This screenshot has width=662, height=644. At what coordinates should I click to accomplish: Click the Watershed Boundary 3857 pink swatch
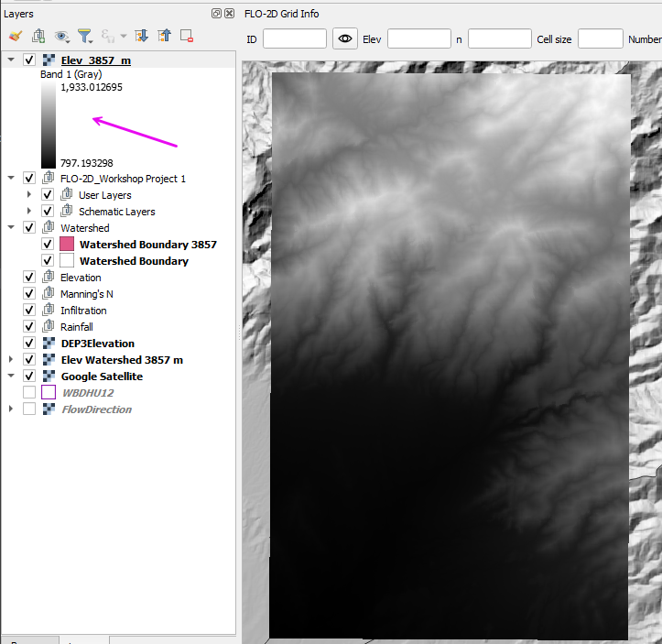tap(67, 245)
